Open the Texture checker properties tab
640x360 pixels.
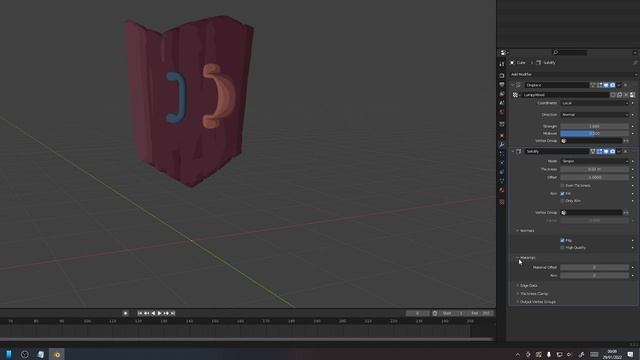point(502,202)
